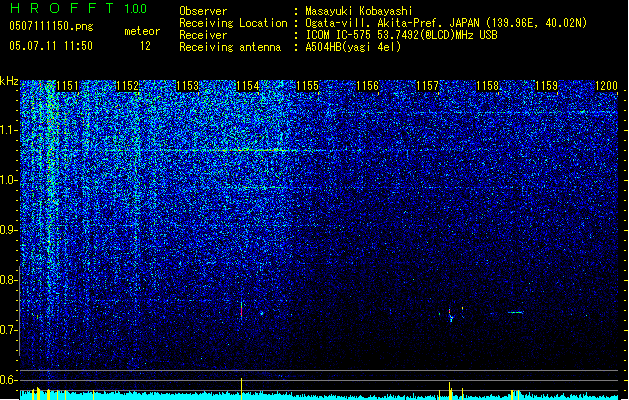Click the 1155 time marker

click(x=307, y=86)
